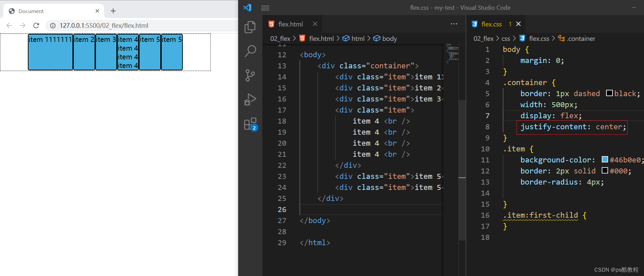644x276 pixels.
Task: Click the browser address bar URL
Action: [x=104, y=25]
